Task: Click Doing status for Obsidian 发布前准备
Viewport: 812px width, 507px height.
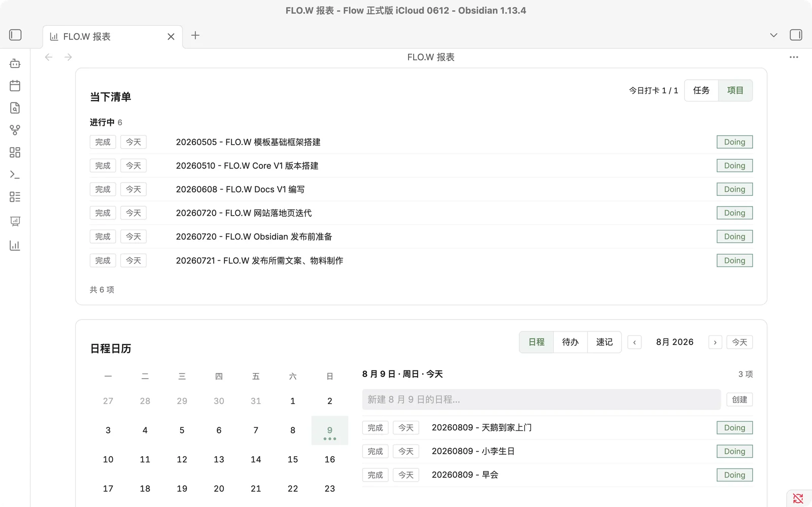Action: click(734, 236)
